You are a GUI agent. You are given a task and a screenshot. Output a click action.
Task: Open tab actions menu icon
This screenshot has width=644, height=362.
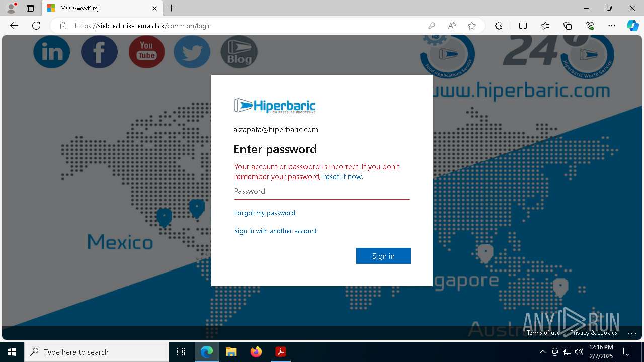pos(30,8)
